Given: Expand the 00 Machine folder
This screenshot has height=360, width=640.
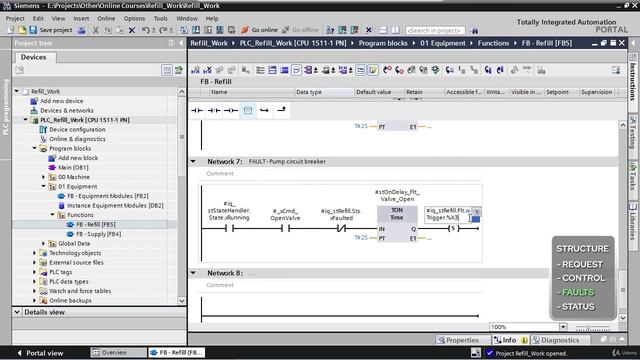Looking at the screenshot, I should 44,177.
